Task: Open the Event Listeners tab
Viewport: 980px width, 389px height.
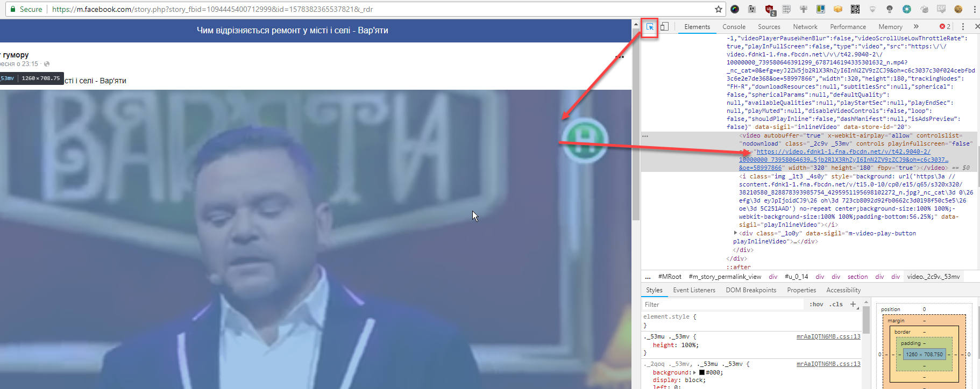Action: coord(694,290)
